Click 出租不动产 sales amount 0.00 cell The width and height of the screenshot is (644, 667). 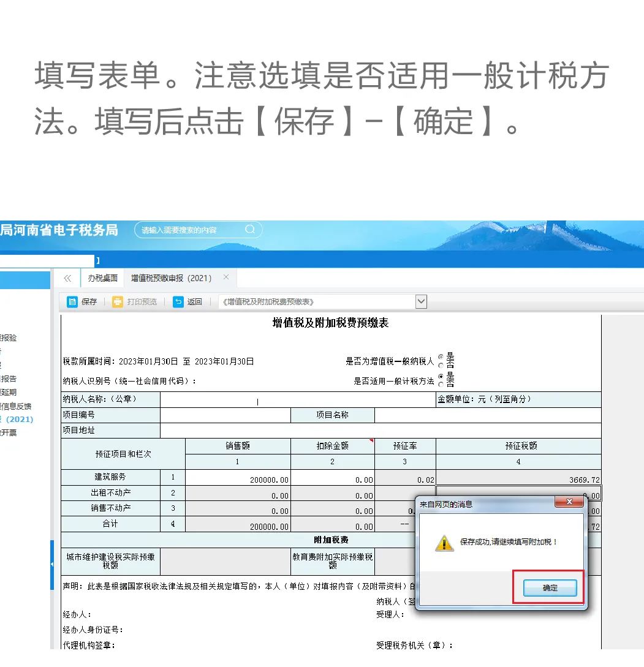pos(238,493)
